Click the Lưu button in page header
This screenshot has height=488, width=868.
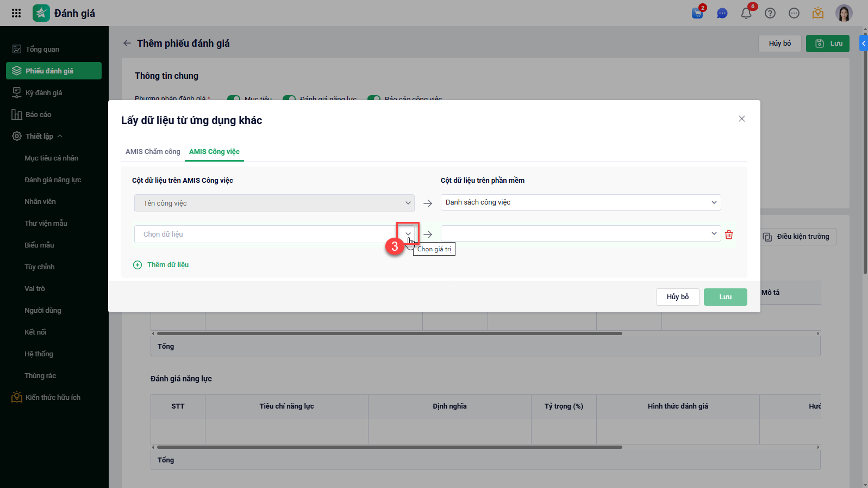point(828,44)
